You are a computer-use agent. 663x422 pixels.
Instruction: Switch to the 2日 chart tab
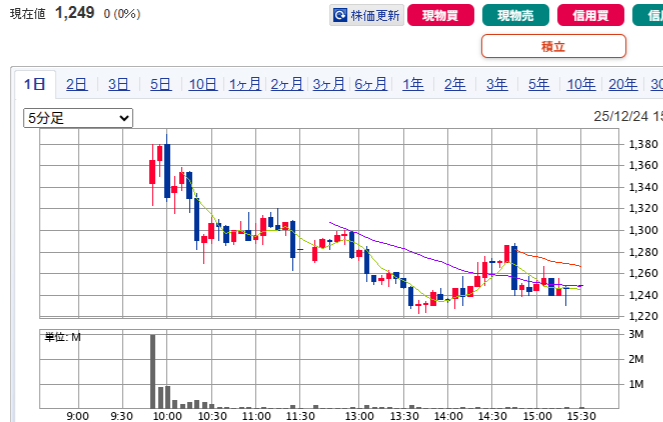point(76,84)
